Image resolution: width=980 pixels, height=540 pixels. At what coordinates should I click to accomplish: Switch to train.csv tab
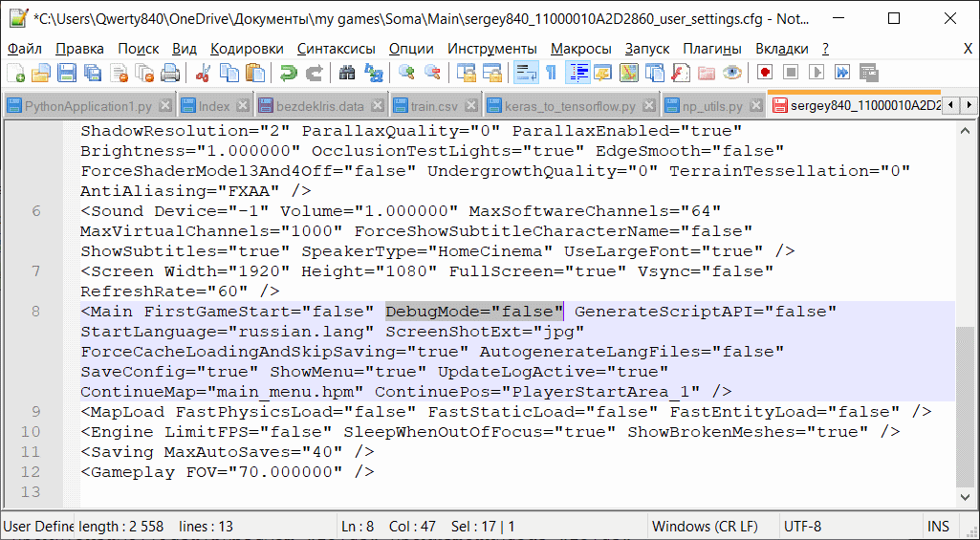click(x=435, y=106)
